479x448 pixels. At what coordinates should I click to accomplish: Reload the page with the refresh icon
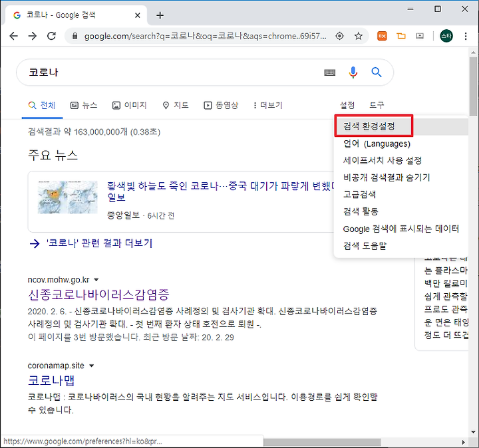click(x=52, y=36)
